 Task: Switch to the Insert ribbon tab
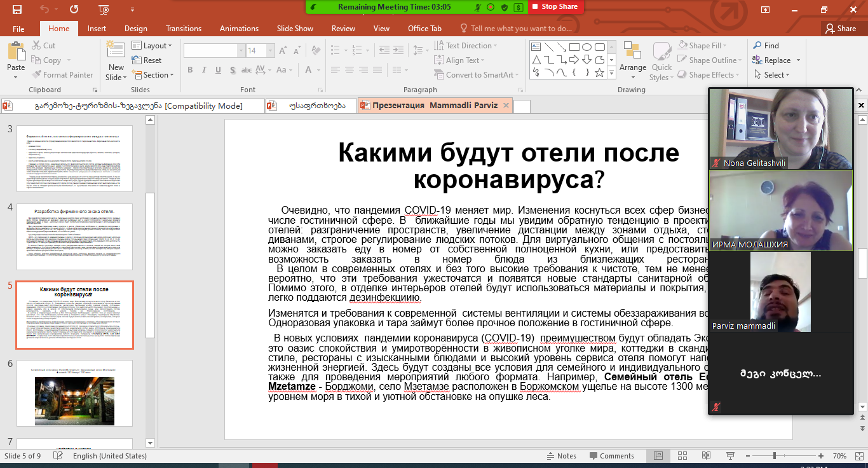(97, 29)
